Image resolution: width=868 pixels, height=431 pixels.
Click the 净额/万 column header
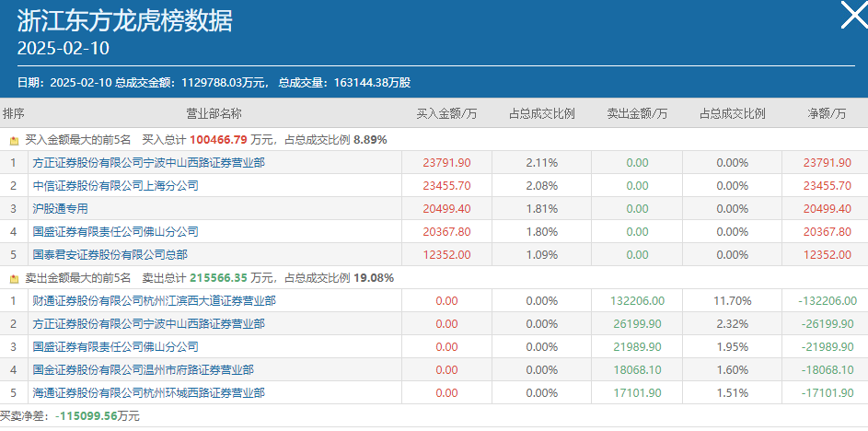tap(827, 114)
